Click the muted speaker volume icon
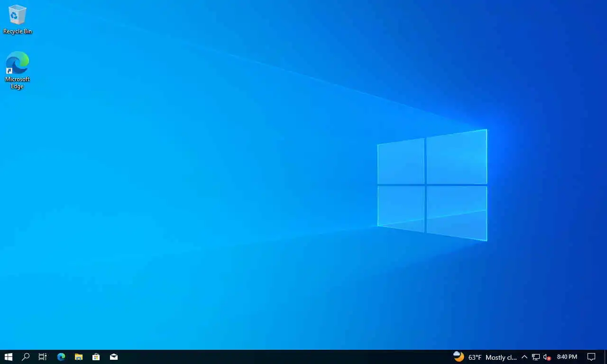This screenshot has width=607, height=364. (x=547, y=357)
